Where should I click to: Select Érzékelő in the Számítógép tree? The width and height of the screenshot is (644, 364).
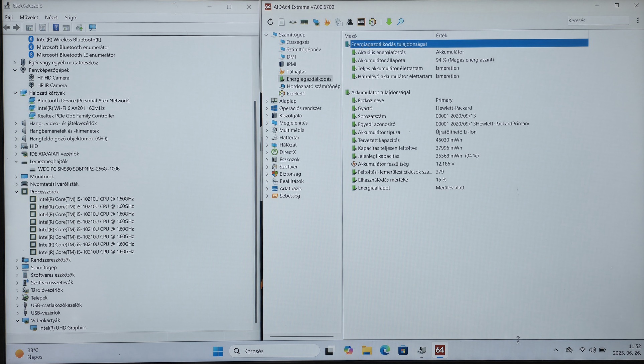pos(296,94)
